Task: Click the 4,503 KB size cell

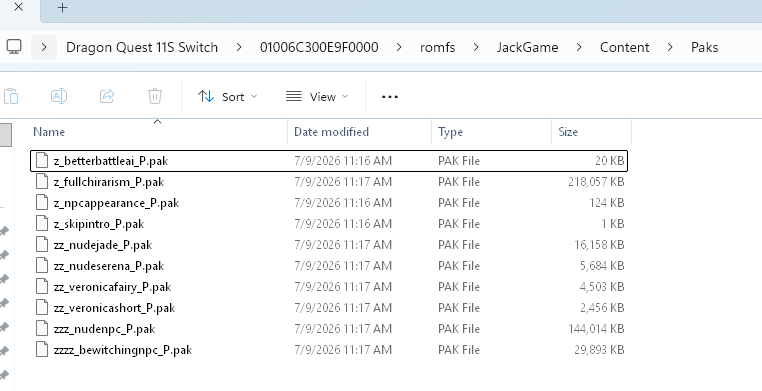Action: click(602, 287)
